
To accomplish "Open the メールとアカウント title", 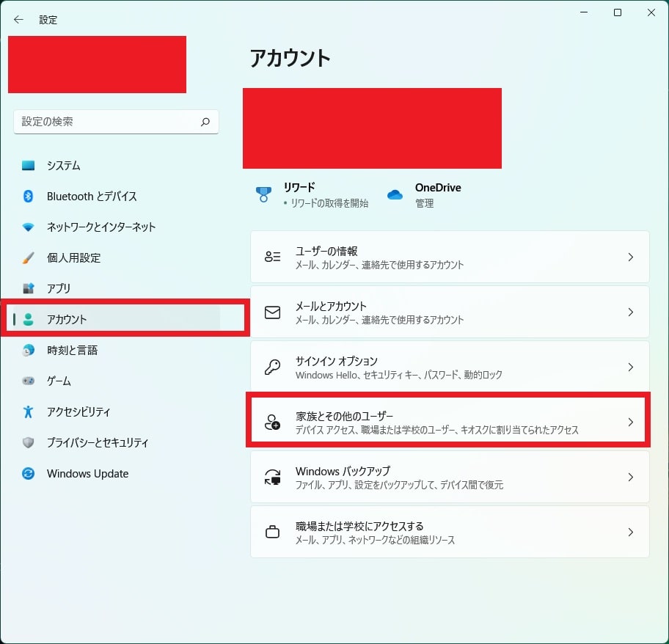I will 331,306.
